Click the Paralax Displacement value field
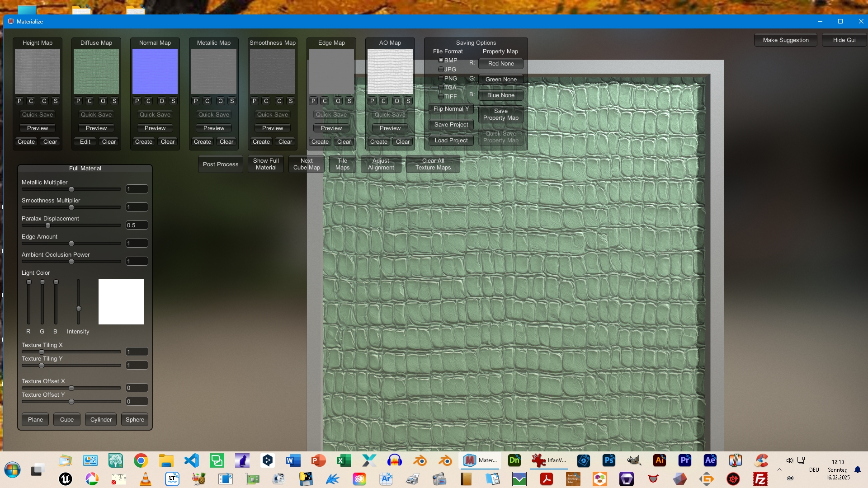Screen dimensions: 868x488 point(137,225)
